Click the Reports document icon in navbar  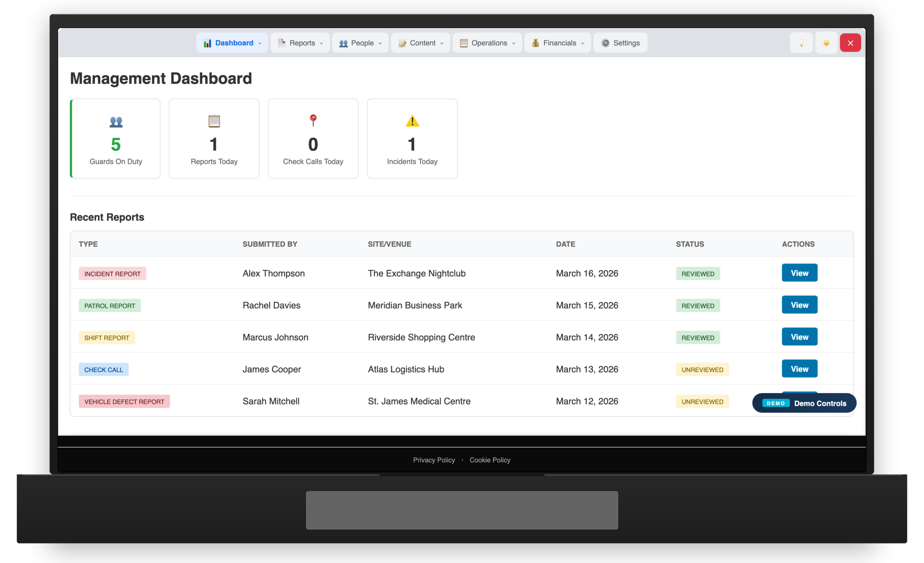click(x=282, y=43)
